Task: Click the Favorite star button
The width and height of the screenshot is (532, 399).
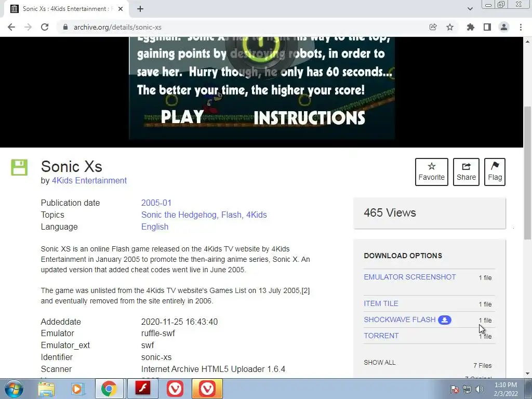Action: click(432, 171)
